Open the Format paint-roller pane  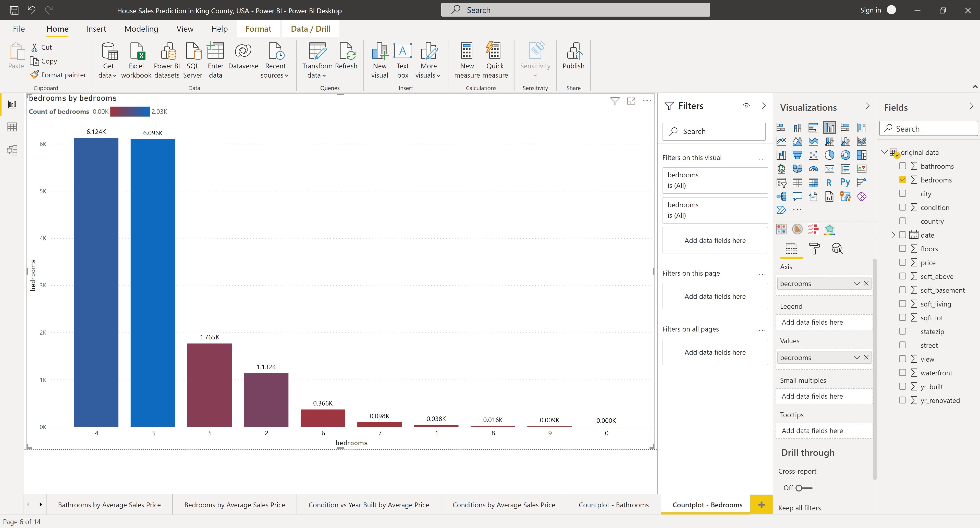[x=814, y=249]
